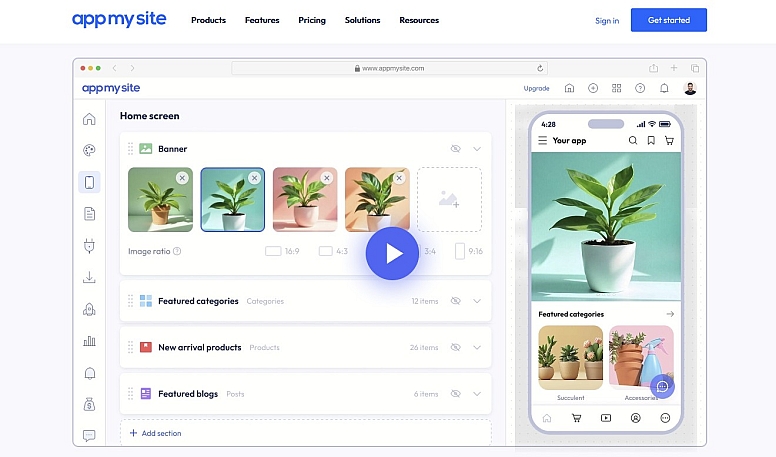Open the money bag monetization icon in sidebar
The height and width of the screenshot is (457, 776).
tap(89, 405)
